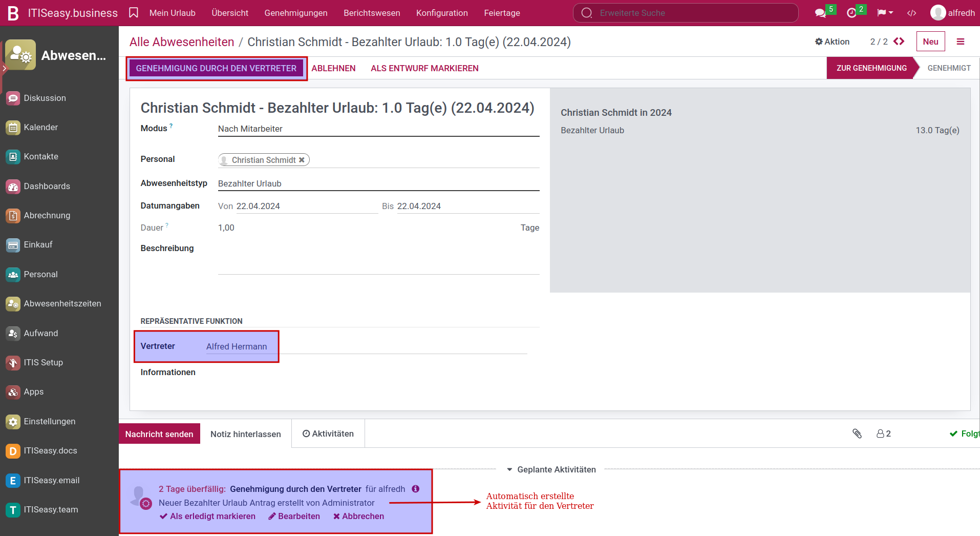The image size is (980, 536).
Task: Click the bookmark icon next to ITISeasy.business
Action: 134,13
